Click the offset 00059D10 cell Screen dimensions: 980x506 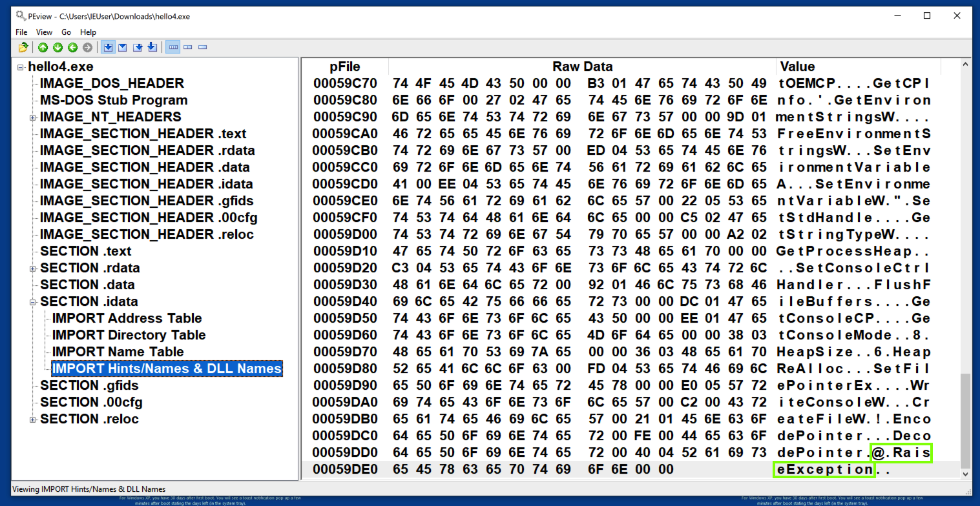pyautogui.click(x=345, y=251)
